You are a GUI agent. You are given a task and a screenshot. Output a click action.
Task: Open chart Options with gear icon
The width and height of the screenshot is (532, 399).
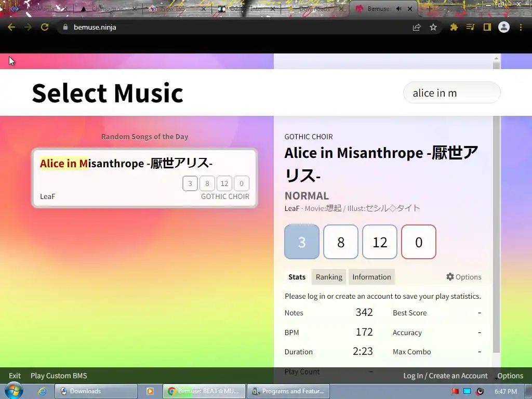pos(463,277)
